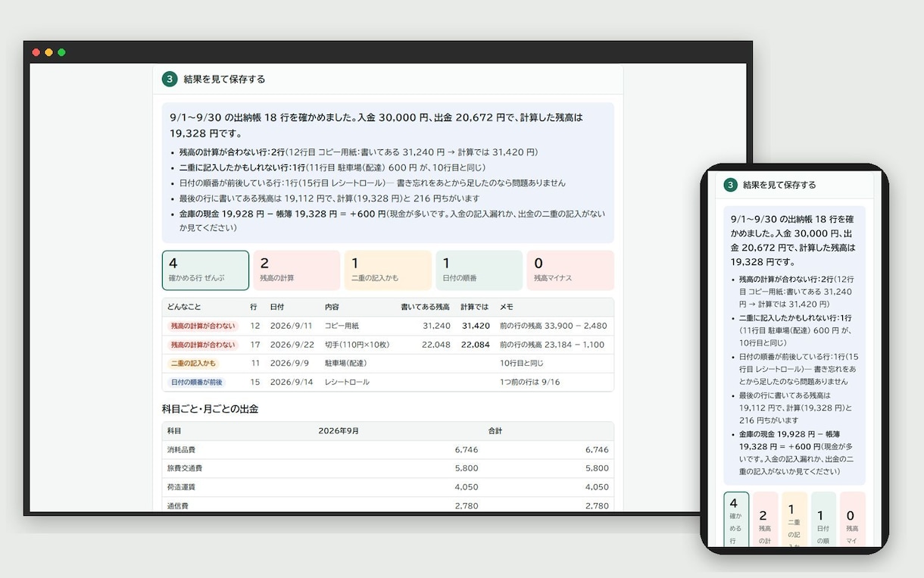Click the step 3 circle badge in phone view
This screenshot has width=924, height=578.
point(730,185)
